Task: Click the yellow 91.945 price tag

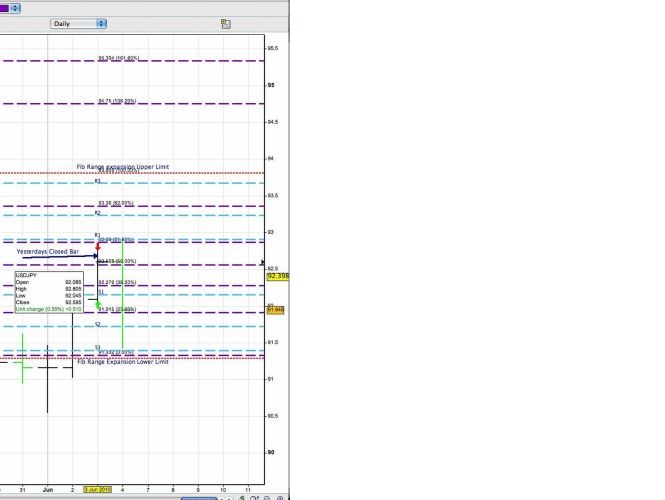Action: tap(276, 310)
